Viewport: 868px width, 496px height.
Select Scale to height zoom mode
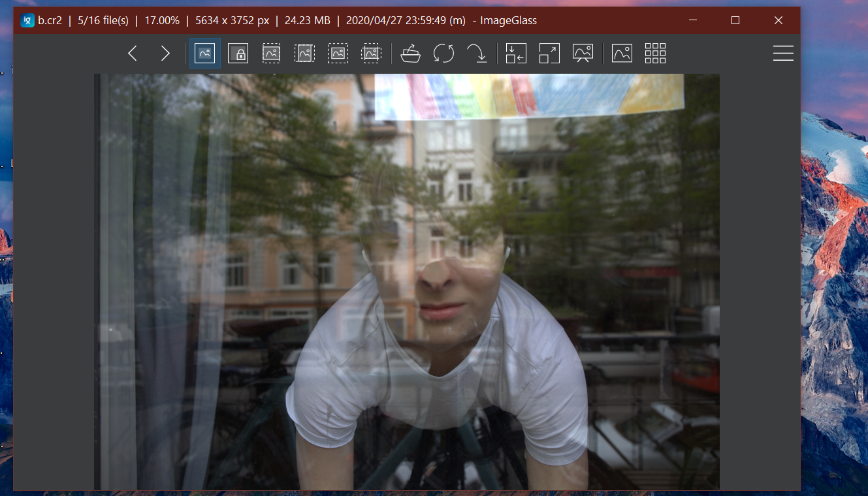304,54
